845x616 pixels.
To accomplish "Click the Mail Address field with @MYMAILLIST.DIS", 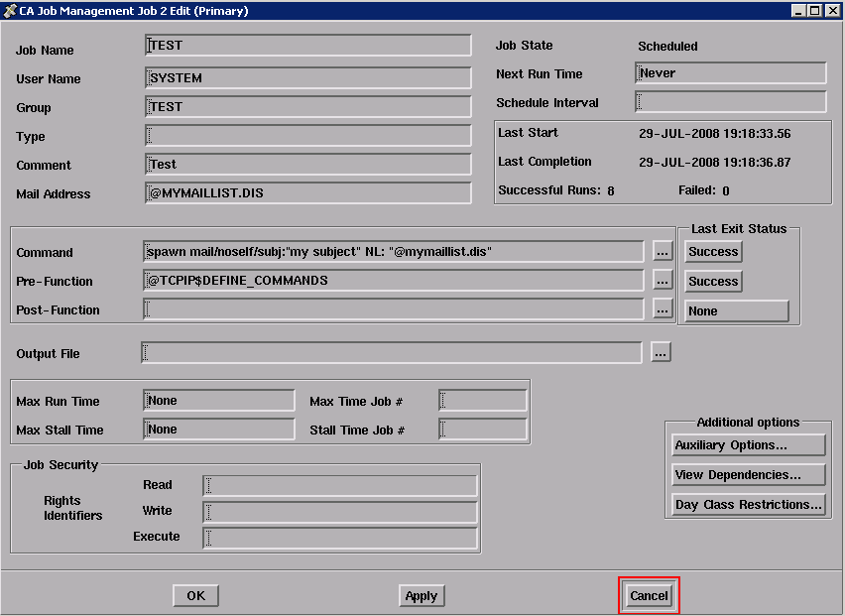I will click(307, 192).
